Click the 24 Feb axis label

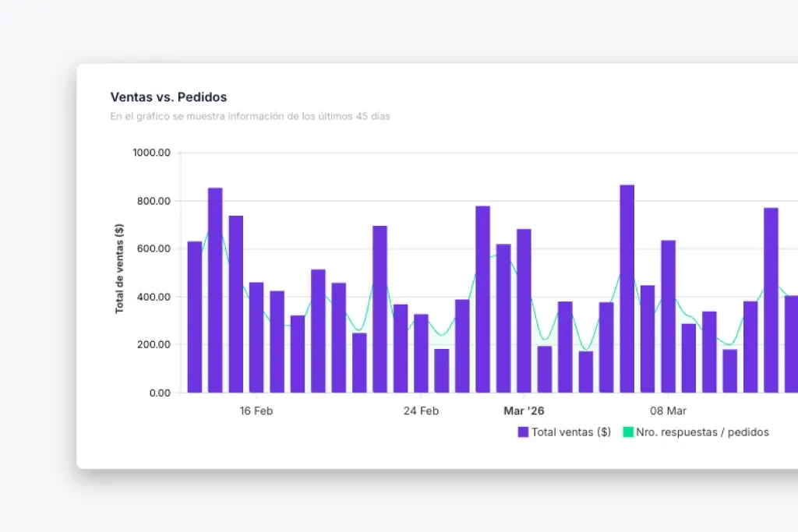421,410
